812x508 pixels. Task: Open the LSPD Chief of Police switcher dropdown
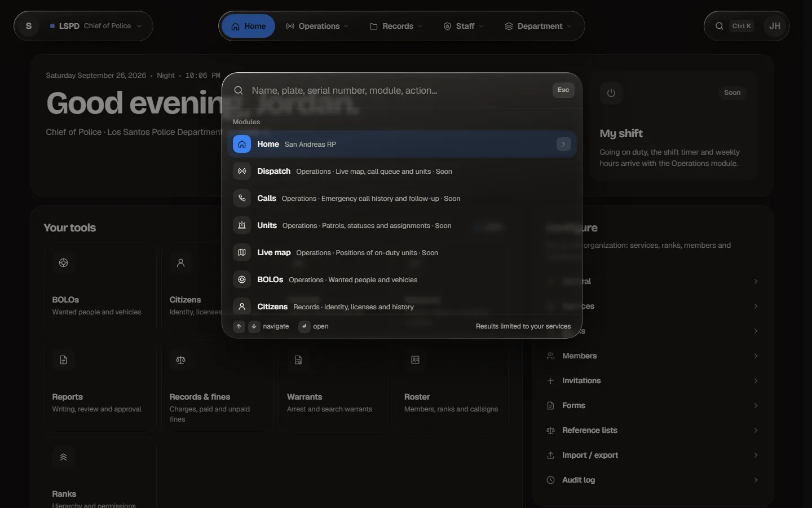pos(96,26)
